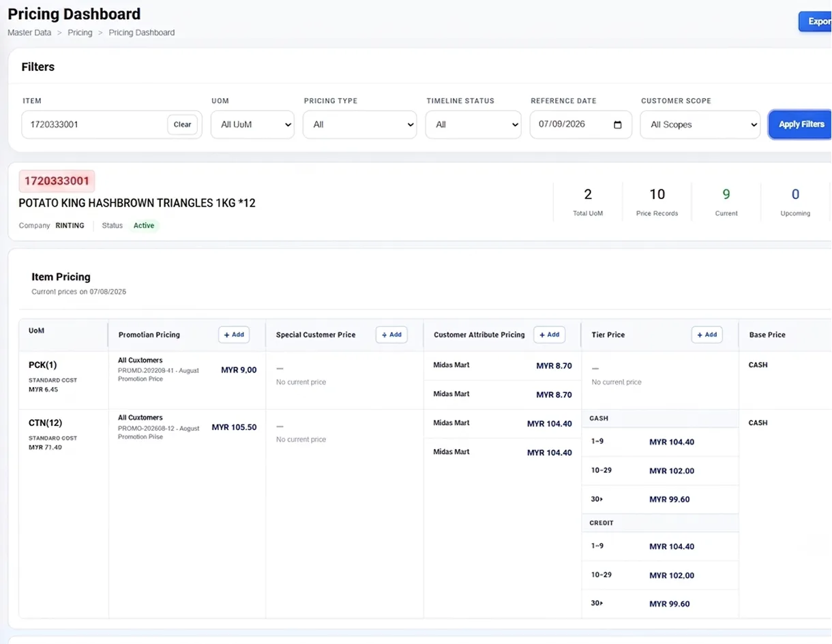The height and width of the screenshot is (644, 832).
Task: Go to Pricing breadcrumb link
Action: click(80, 33)
